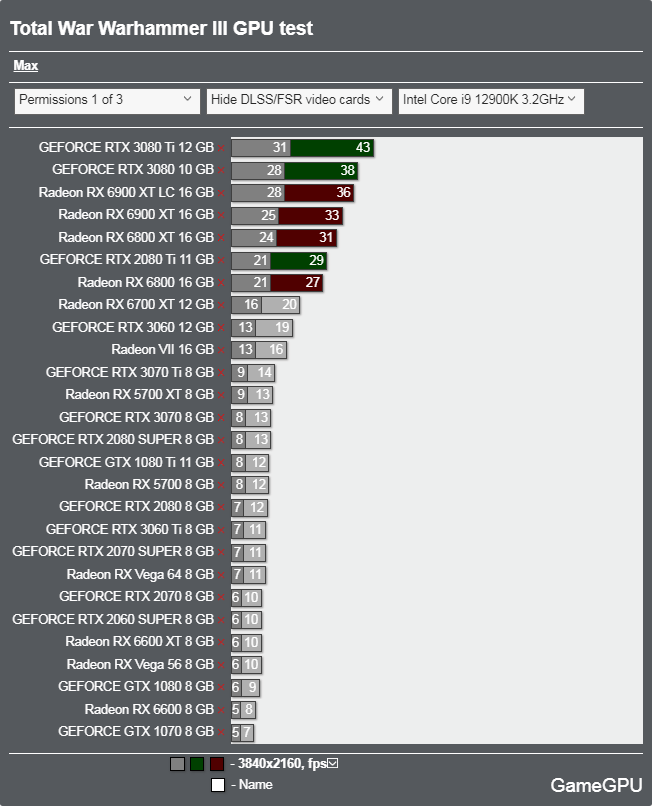
Task: Open the Permissions 1 of 3 dropdown
Action: (x=107, y=101)
